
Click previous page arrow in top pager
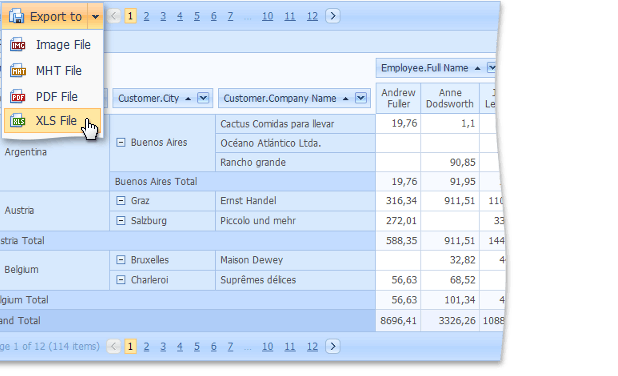pos(114,16)
